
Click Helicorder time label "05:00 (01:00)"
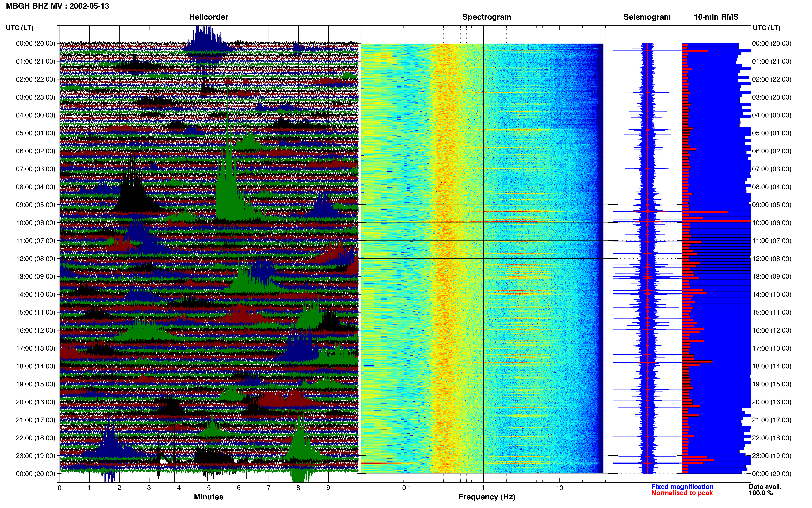36,133
